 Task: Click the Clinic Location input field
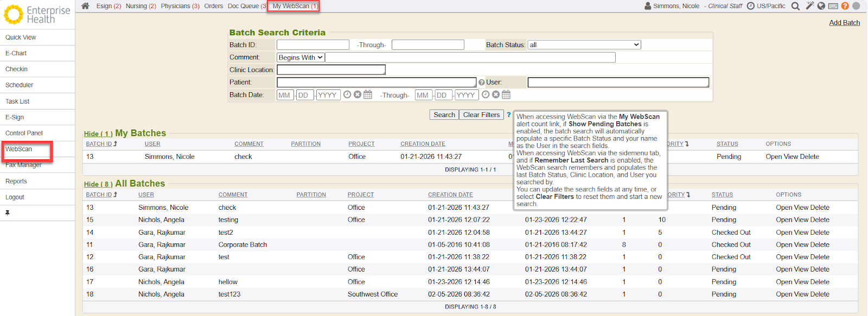point(331,70)
